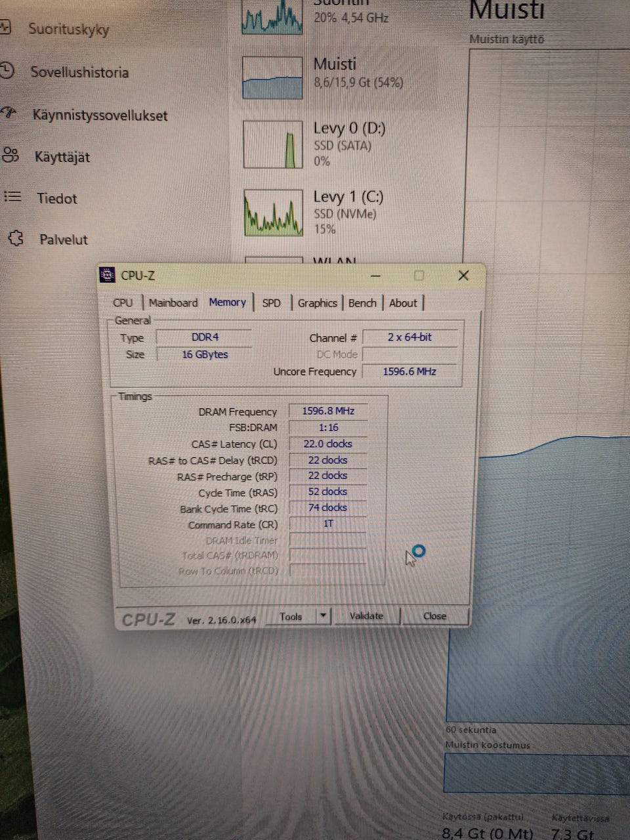Open Palvelut in Task Manager sidebar
Viewport: 630px width, 840px height.
[63, 240]
